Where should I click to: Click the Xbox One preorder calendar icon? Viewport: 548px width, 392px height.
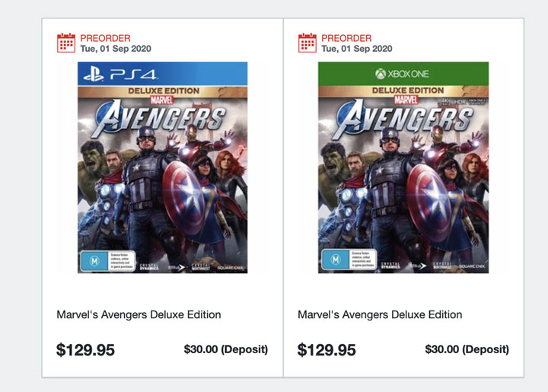(307, 43)
